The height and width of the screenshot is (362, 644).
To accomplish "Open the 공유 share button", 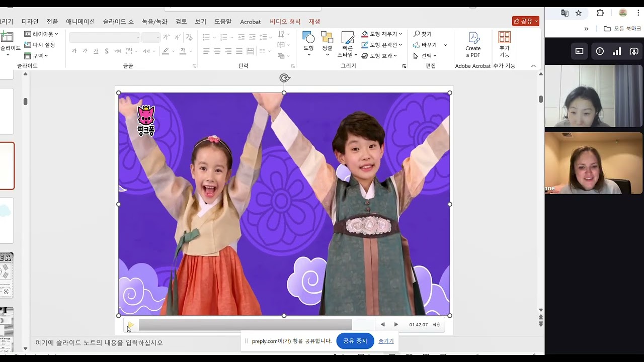I will coord(526,21).
